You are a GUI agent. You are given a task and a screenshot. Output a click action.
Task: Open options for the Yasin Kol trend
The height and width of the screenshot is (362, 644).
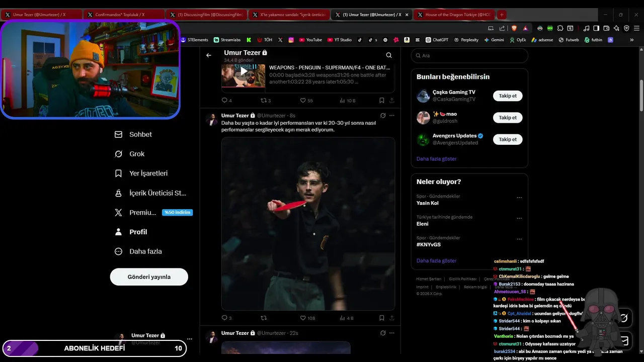[519, 198]
